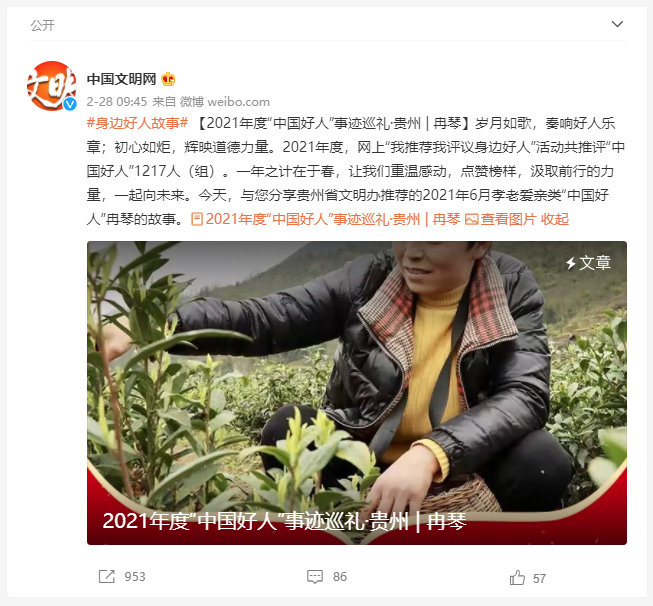Click the post timestamp 2-28 09:45
This screenshot has width=653, height=606.
(x=117, y=102)
